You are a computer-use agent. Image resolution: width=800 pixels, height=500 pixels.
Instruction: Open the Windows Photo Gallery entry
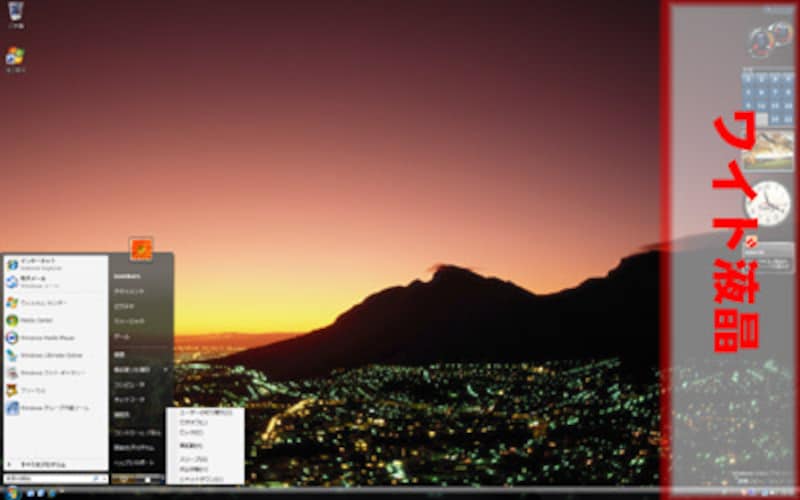(x=55, y=373)
